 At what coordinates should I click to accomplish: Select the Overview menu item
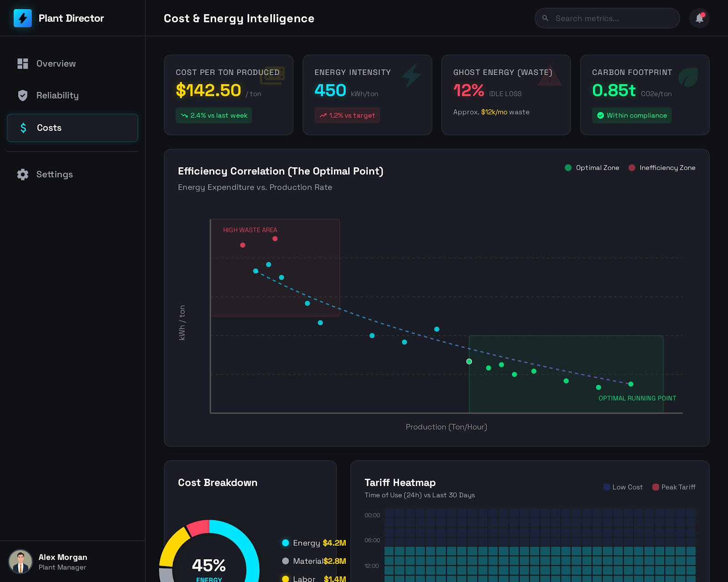click(x=72, y=64)
